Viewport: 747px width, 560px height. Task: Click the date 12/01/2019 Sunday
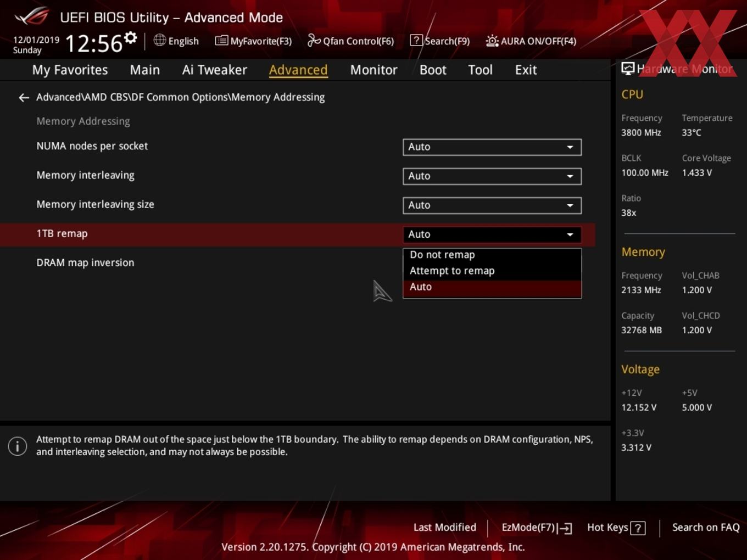pyautogui.click(x=36, y=45)
